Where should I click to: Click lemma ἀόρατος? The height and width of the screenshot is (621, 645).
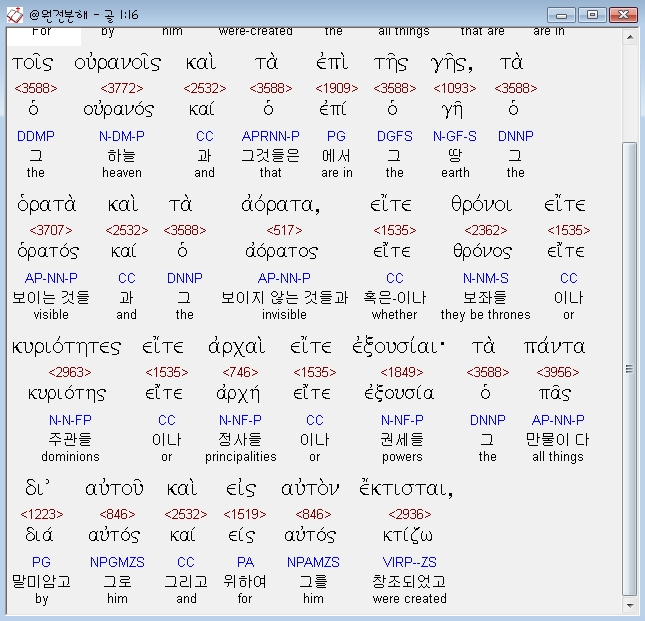click(x=282, y=251)
